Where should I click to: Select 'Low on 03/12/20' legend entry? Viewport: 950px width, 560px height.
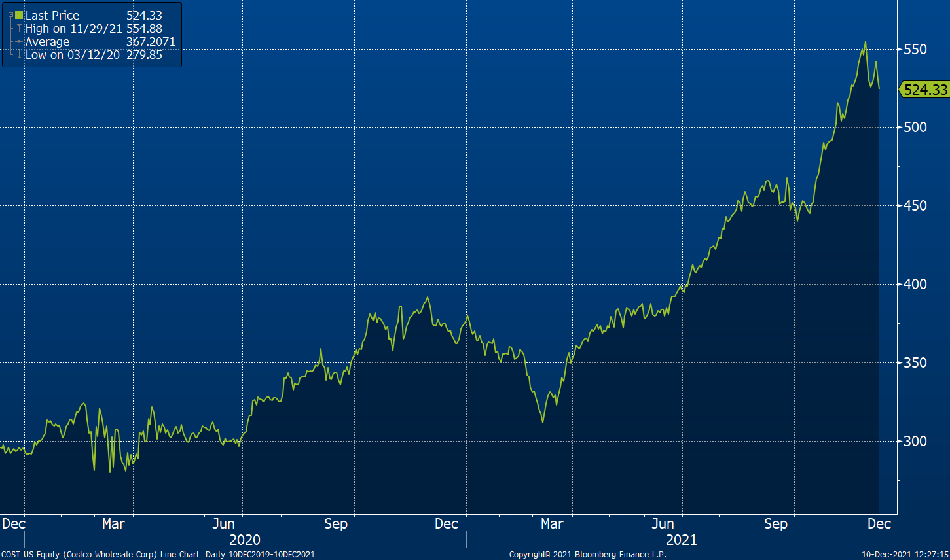(x=73, y=55)
